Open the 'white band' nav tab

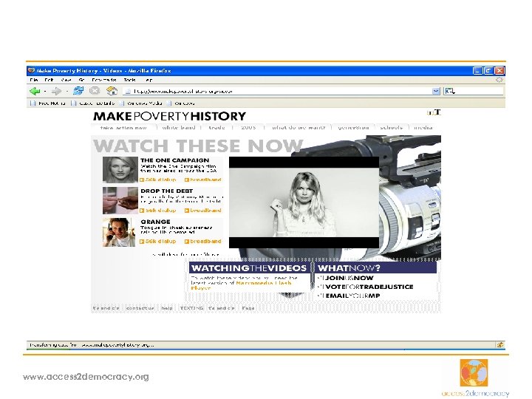tap(179, 128)
